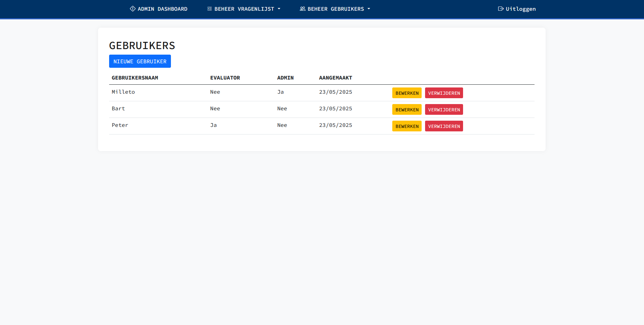This screenshot has width=644, height=325.
Task: Click the Evaluator column header
Action: tap(225, 78)
